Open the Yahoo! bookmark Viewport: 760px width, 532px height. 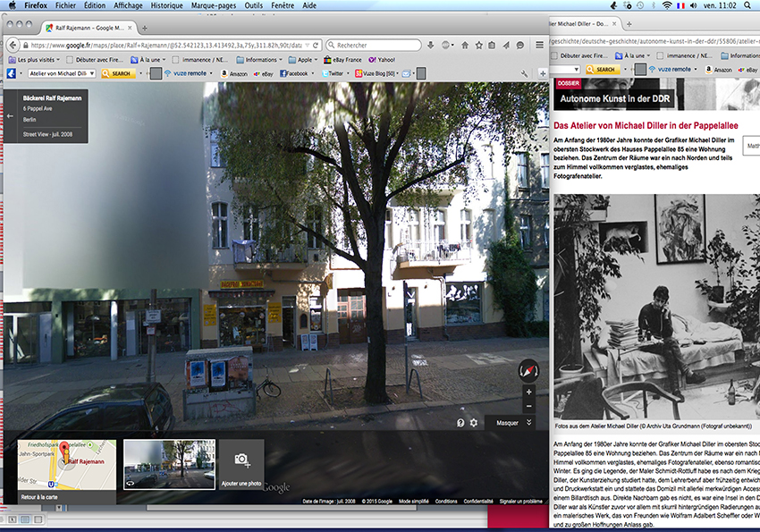[x=382, y=60]
